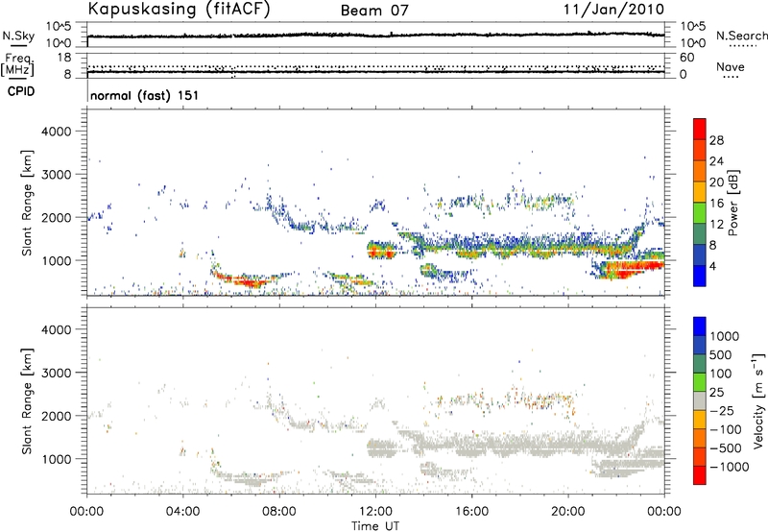Click the strong red echo near 22:00 in power panel
The height and width of the screenshot is (532, 768).
[x=632, y=269]
